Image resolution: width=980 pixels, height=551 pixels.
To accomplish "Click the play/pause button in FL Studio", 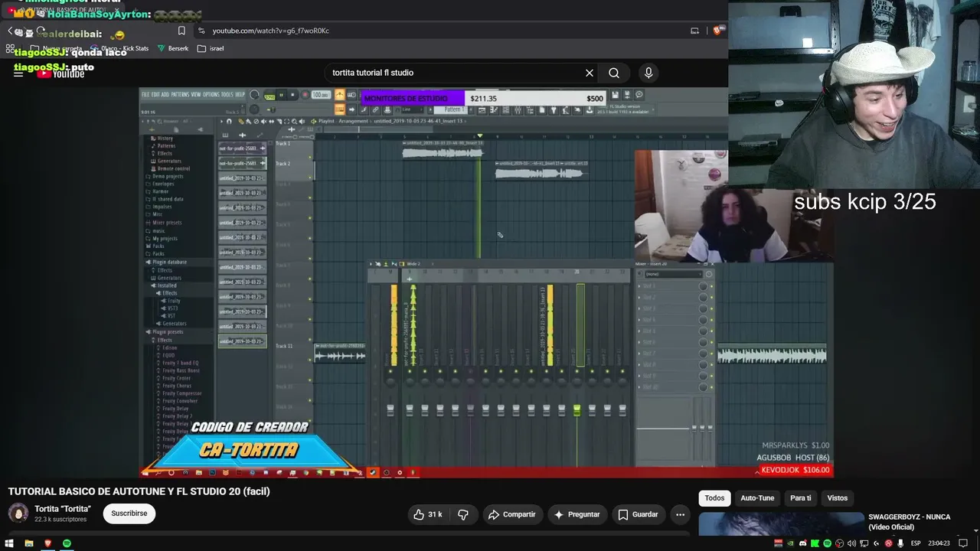I will (281, 95).
